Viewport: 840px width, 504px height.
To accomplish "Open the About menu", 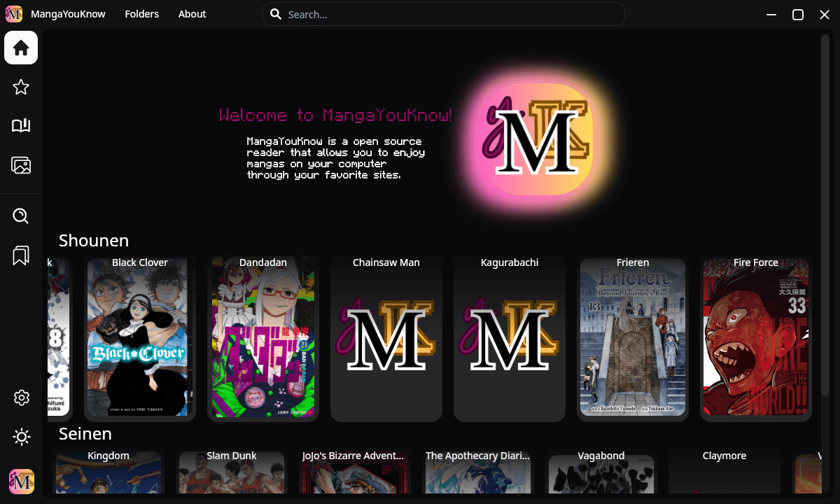I will pyautogui.click(x=192, y=14).
